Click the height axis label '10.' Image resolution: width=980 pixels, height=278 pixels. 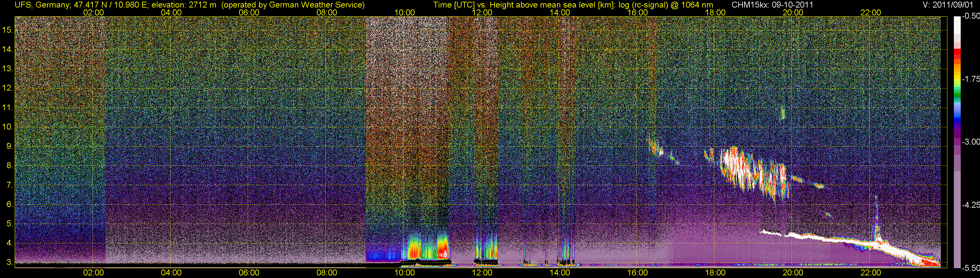[8, 127]
